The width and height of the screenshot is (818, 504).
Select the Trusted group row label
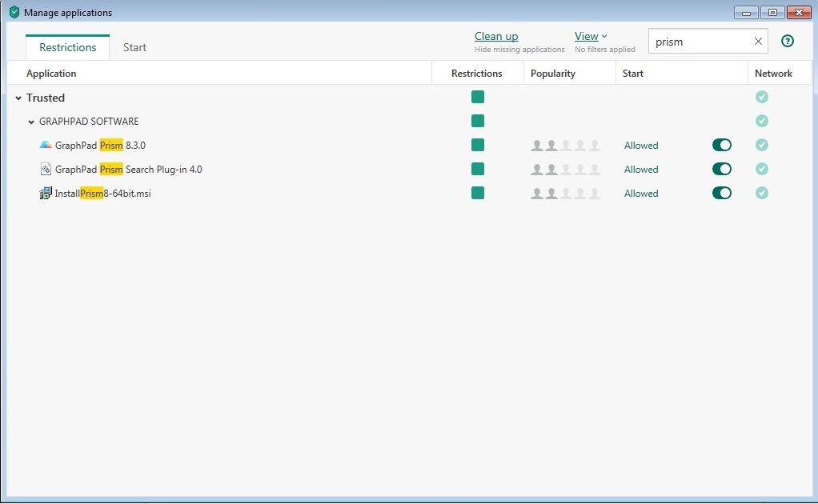(46, 98)
